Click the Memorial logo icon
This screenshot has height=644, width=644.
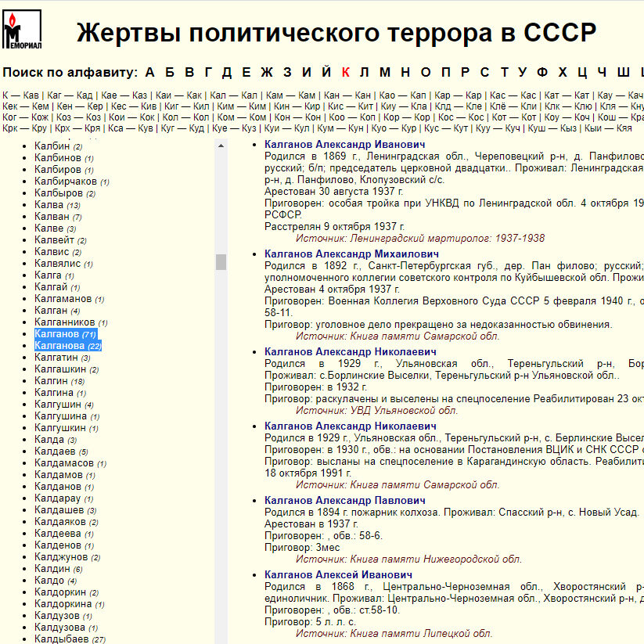pyautogui.click(x=22, y=29)
